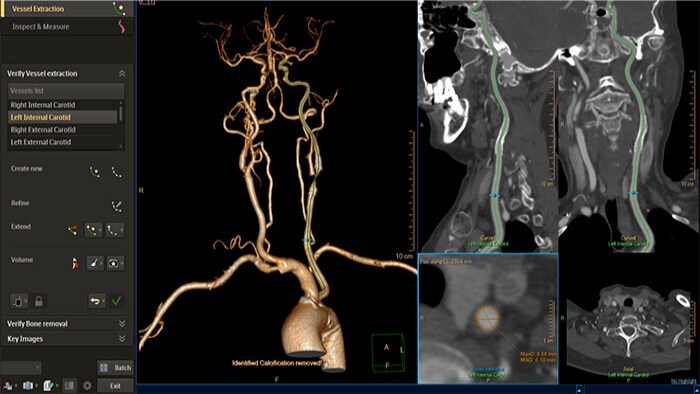Click the Refine centerline edit icon
This screenshot has width=700, height=394.
point(117,206)
